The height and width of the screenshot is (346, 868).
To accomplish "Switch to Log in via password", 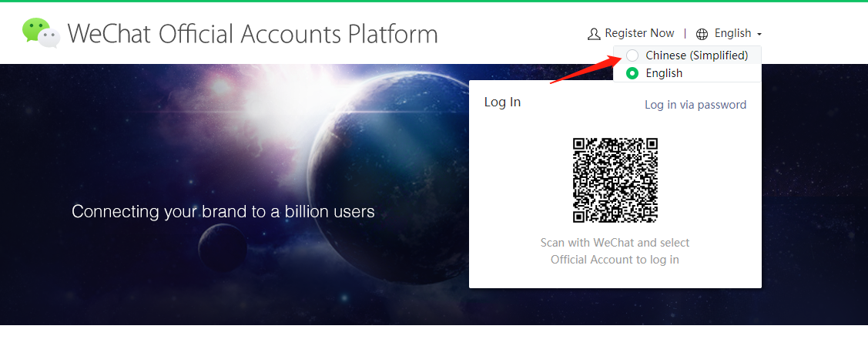I will pos(695,105).
